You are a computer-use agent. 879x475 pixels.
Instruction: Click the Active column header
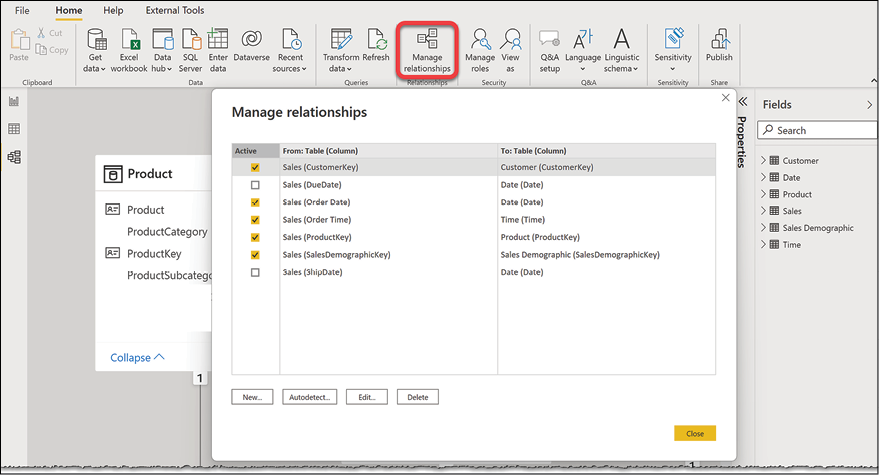click(x=256, y=151)
